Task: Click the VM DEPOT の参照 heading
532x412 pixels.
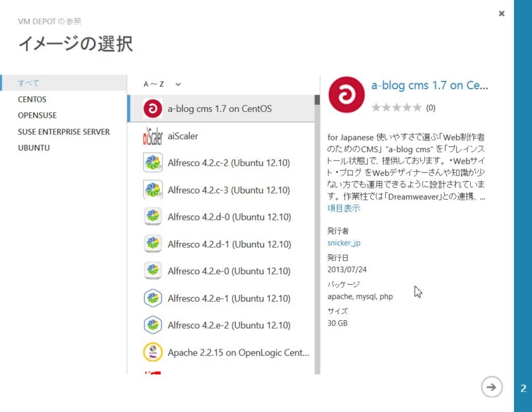Action: pyautogui.click(x=49, y=21)
